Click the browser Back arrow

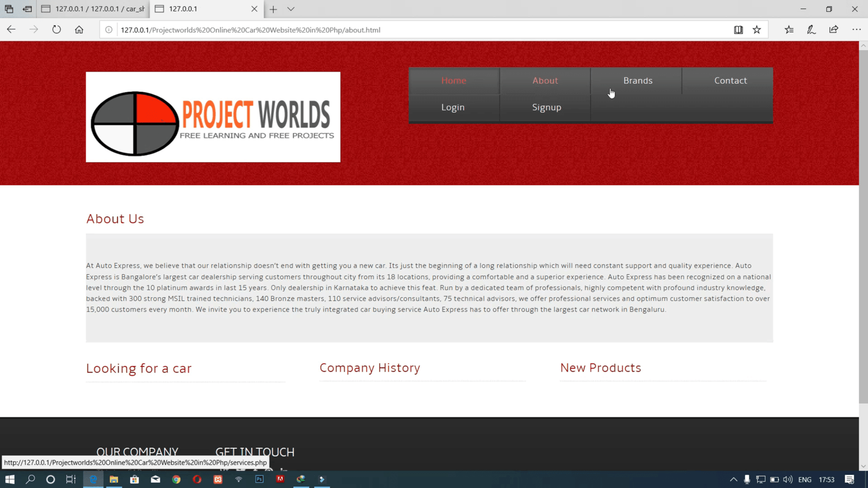pos(11,30)
